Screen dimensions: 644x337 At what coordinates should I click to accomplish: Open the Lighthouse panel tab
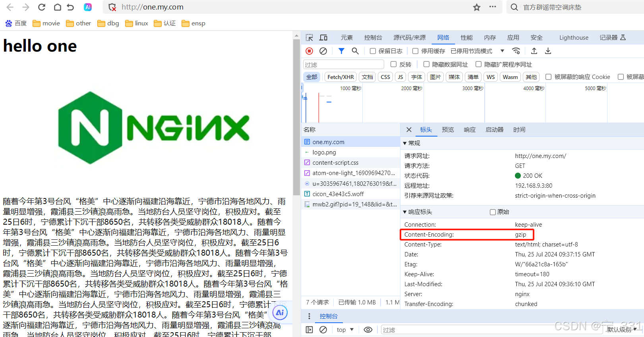pos(574,38)
